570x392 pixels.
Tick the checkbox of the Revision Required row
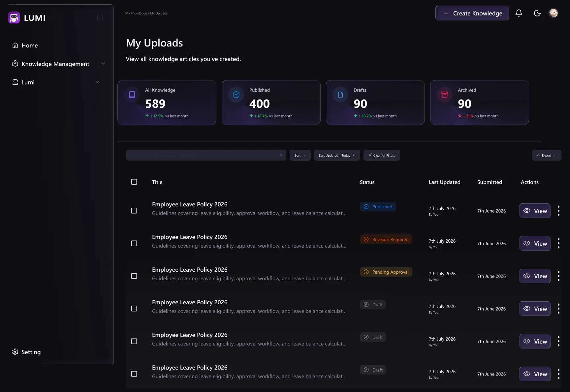pyautogui.click(x=134, y=243)
